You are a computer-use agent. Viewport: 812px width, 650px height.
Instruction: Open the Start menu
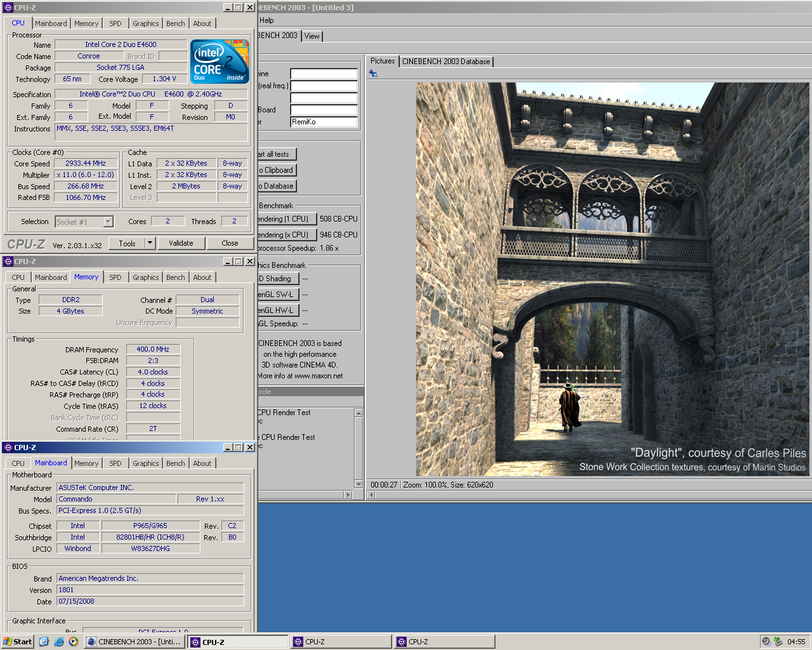(18, 642)
